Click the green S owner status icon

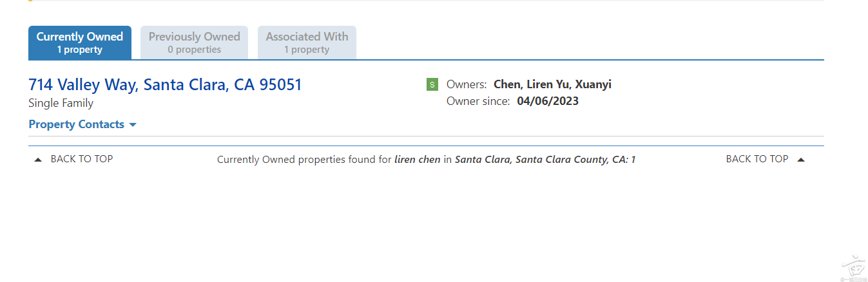tap(432, 84)
